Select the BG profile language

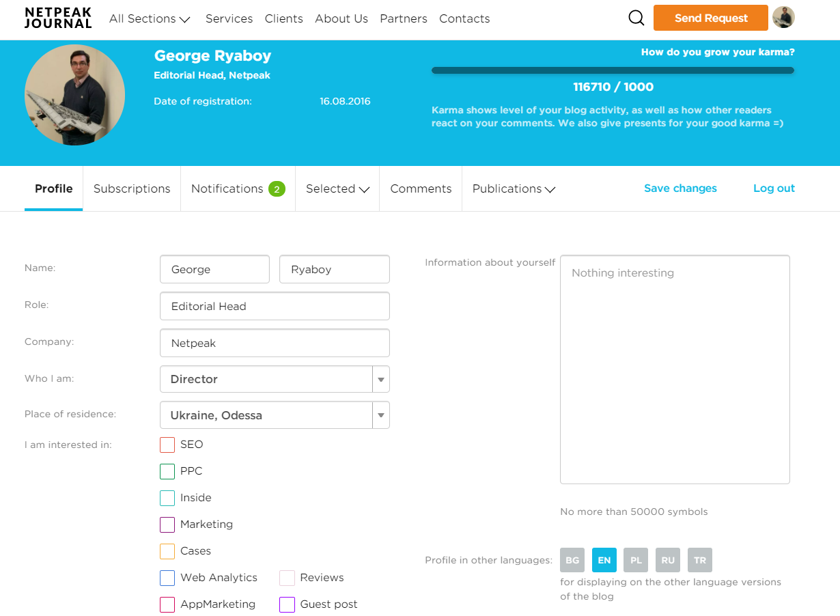(572, 560)
